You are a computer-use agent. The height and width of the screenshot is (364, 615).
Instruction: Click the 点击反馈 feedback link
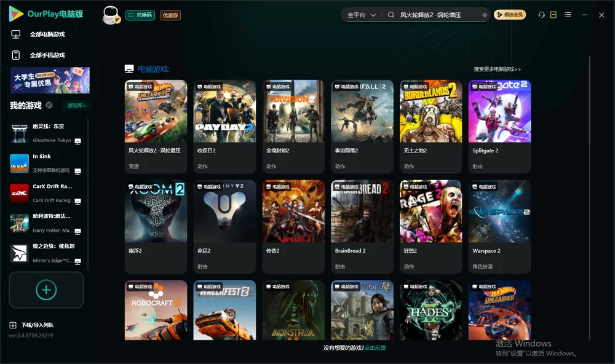point(375,348)
